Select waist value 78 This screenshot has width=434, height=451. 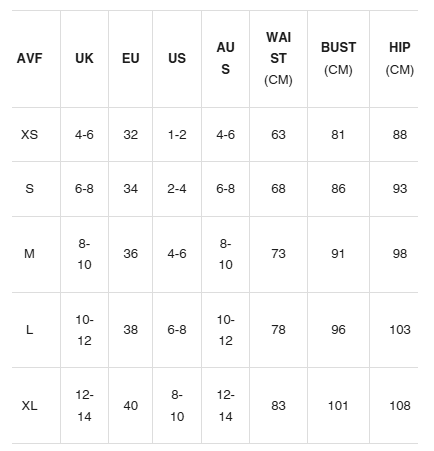[x=278, y=330]
